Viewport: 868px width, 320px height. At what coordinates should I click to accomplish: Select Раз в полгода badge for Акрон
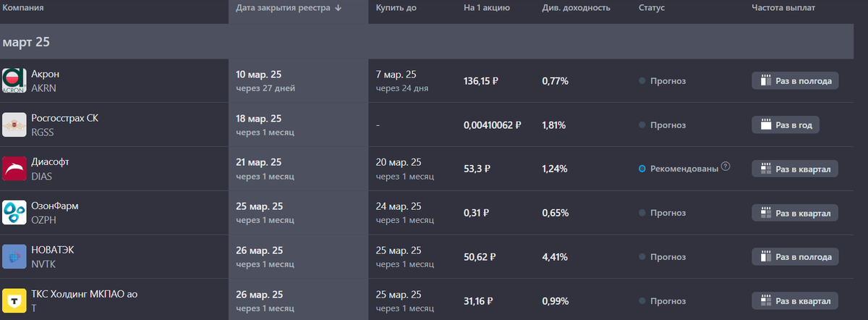(x=796, y=81)
